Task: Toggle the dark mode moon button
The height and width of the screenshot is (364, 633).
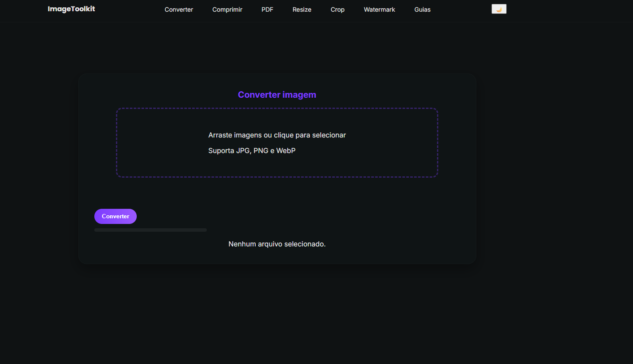Action: [x=499, y=9]
